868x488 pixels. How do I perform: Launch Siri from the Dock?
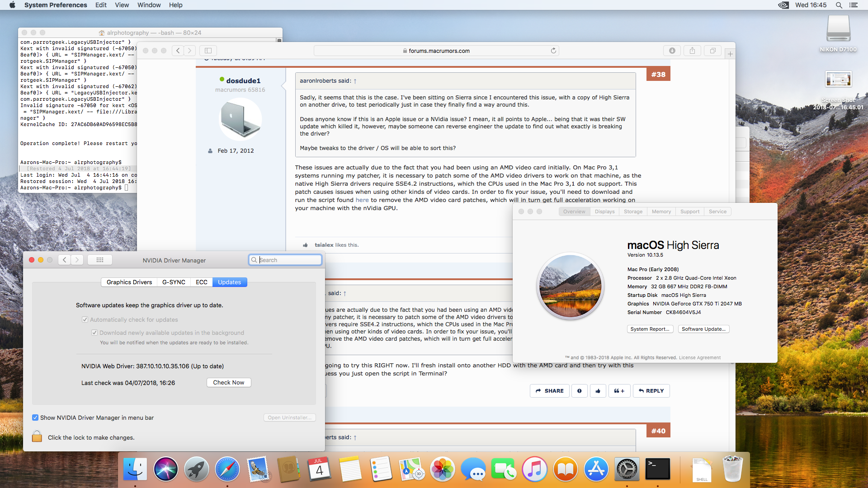point(166,469)
